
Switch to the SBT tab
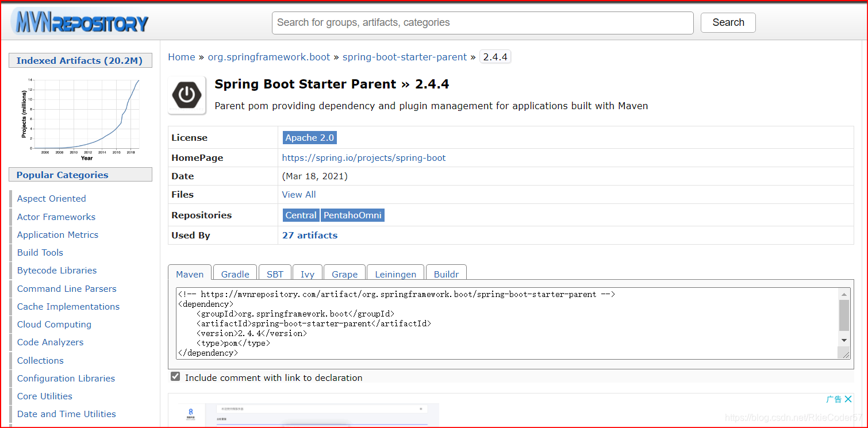click(x=275, y=273)
